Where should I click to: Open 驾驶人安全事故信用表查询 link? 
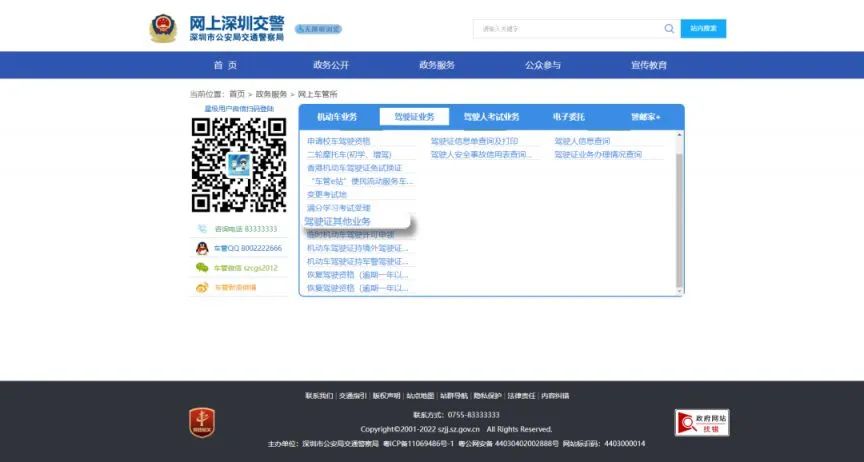[x=480, y=154]
